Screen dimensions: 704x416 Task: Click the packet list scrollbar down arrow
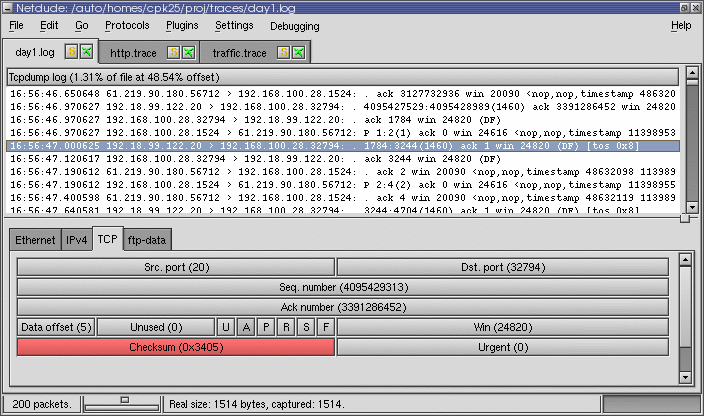pos(692,207)
